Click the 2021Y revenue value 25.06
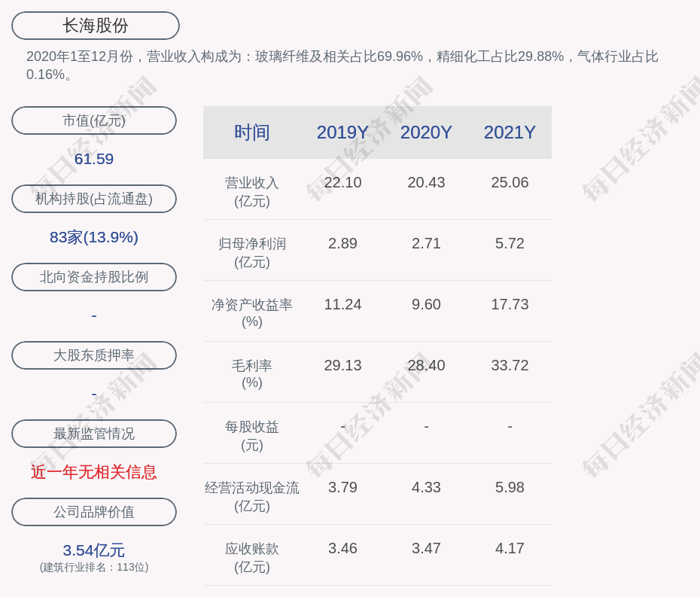 510,182
